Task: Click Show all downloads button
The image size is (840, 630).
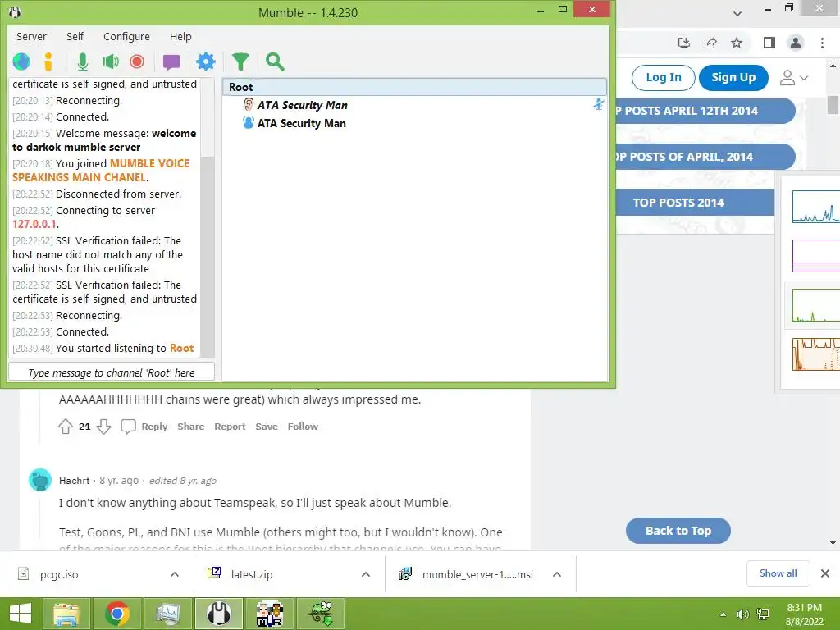Action: (778, 573)
